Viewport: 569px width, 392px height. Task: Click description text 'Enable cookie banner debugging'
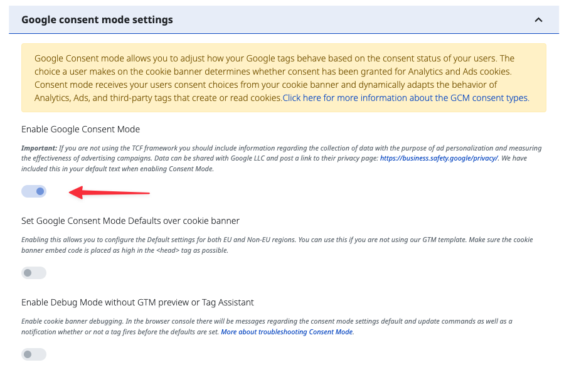point(72,321)
